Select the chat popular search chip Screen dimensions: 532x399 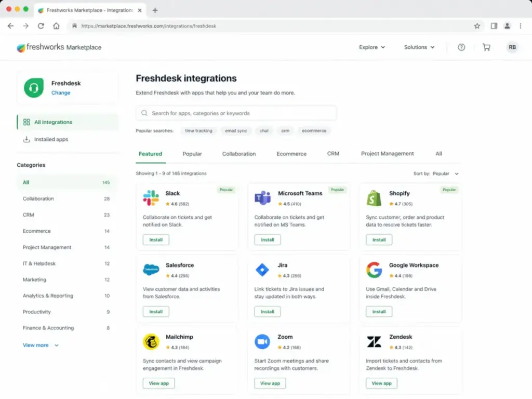pyautogui.click(x=264, y=130)
